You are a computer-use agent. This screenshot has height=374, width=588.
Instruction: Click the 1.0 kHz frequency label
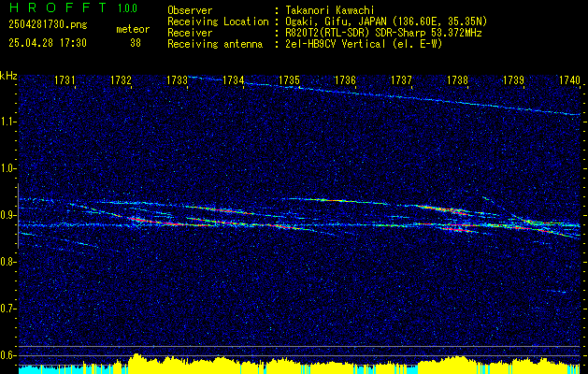coord(8,168)
